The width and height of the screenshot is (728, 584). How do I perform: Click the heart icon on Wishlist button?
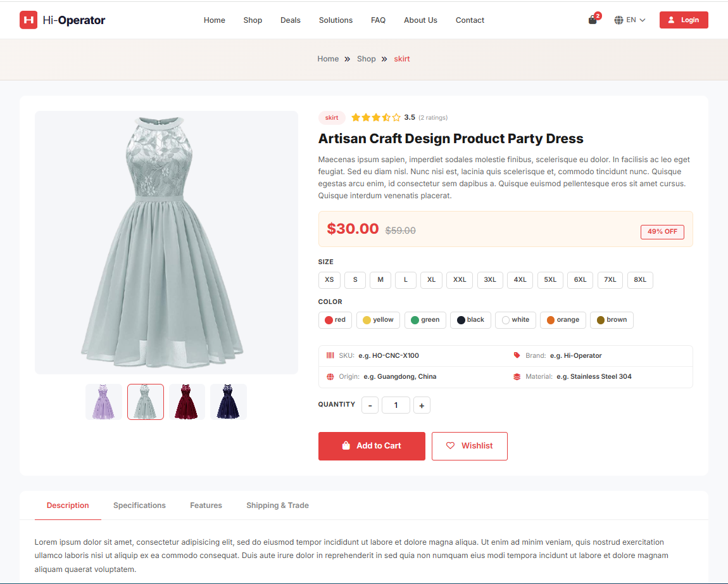tap(451, 446)
